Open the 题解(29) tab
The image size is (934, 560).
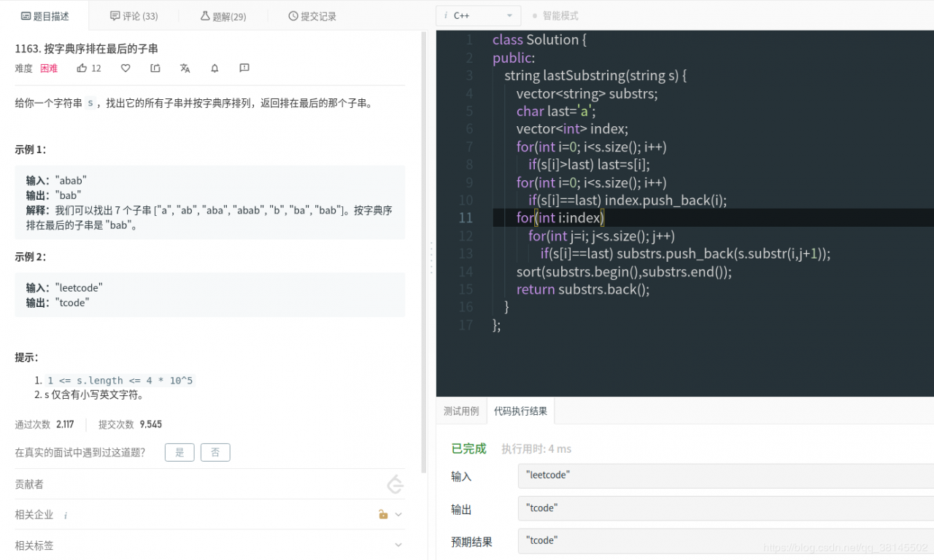click(x=223, y=16)
